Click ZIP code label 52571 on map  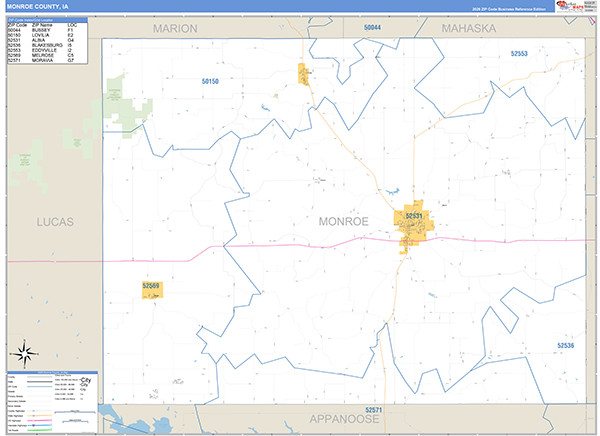click(373, 410)
